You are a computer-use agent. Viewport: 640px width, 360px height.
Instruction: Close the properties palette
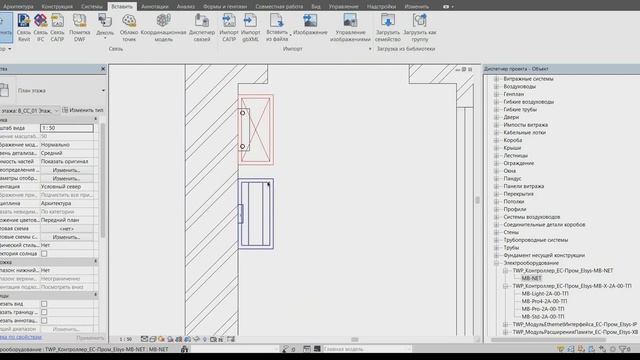tap(103, 69)
